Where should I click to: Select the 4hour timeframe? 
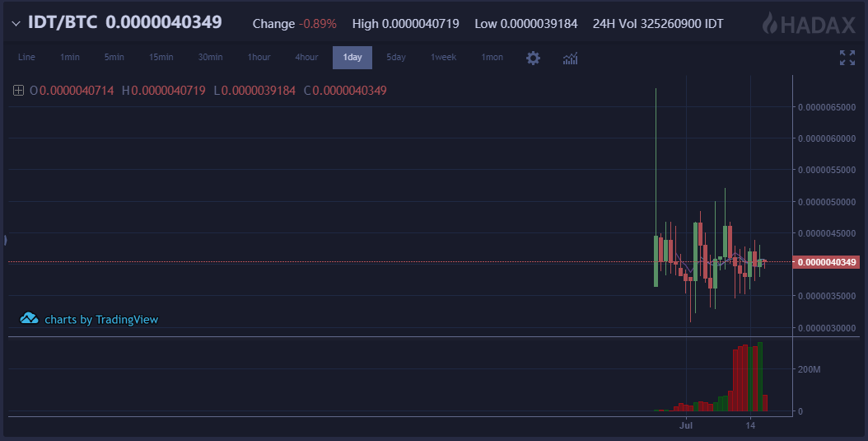[x=306, y=58]
